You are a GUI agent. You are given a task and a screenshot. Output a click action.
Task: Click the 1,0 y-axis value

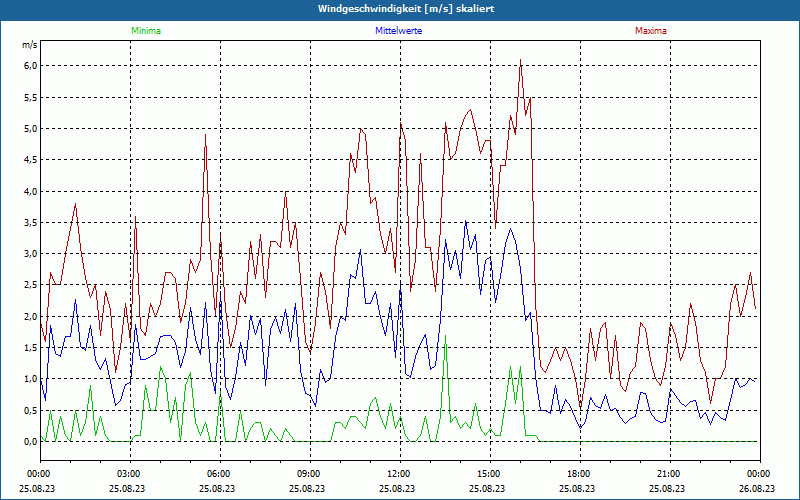31,379
